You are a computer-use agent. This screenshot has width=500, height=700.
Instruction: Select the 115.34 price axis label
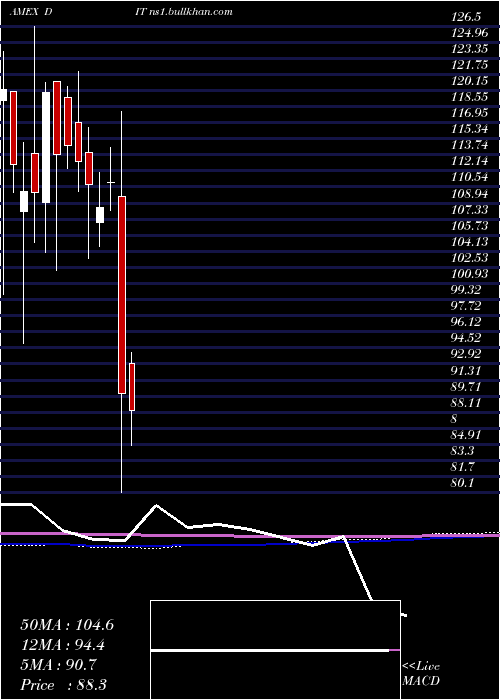[x=469, y=129]
